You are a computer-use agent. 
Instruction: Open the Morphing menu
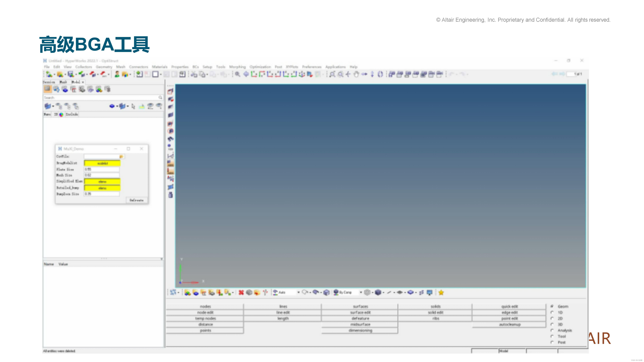tap(237, 67)
